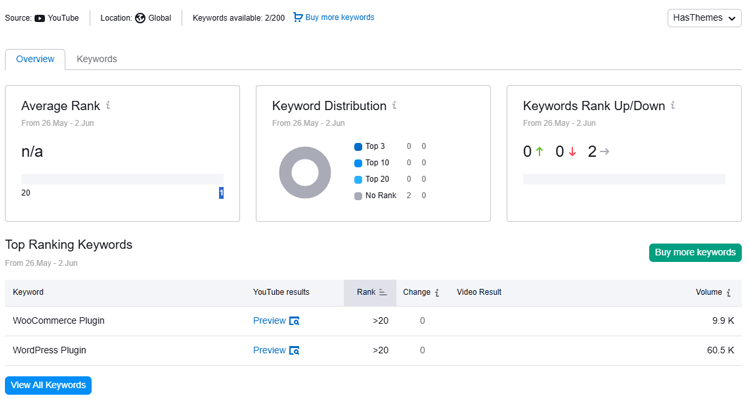Open the Volume column info icon
Image resolution: width=750 pixels, height=399 pixels.
(728, 293)
